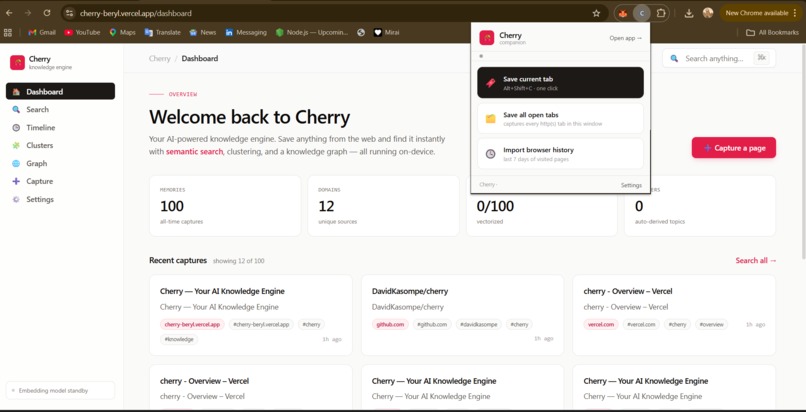Click the Settings gear icon in sidebar
806x412 pixels.
16,199
